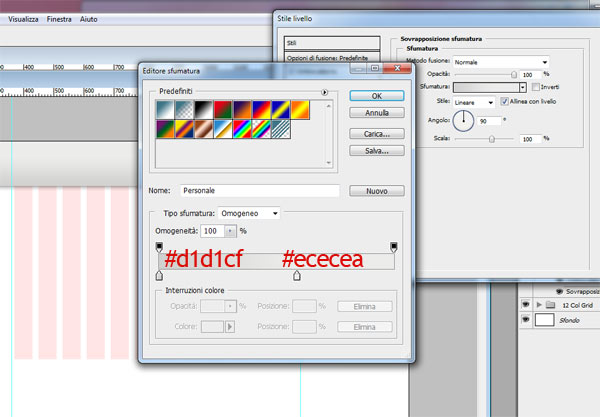Pick the copper gradient preset
Screen dimensions: 600x417
click(204, 129)
